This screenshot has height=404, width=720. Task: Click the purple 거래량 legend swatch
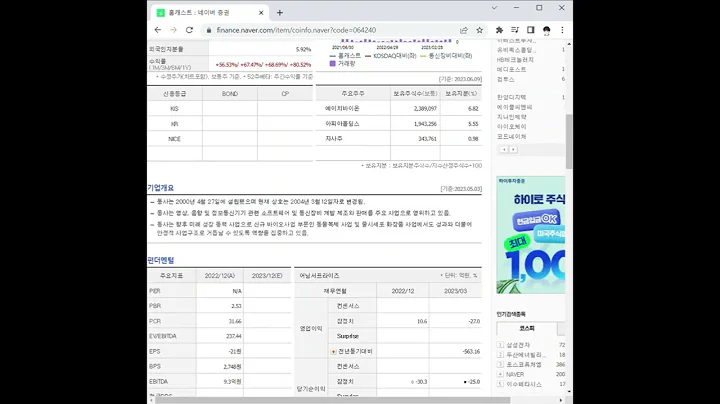332,64
